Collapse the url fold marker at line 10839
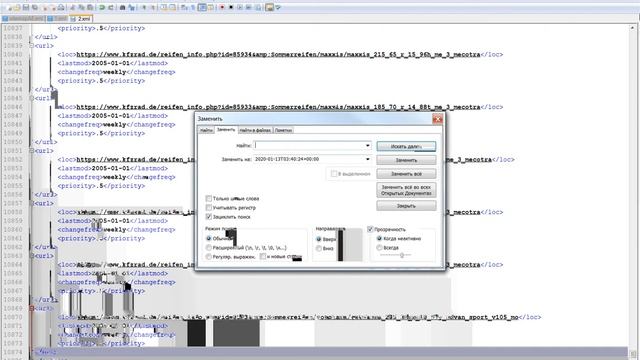Image resolution: width=640 pixels, height=360 pixels. (32, 46)
